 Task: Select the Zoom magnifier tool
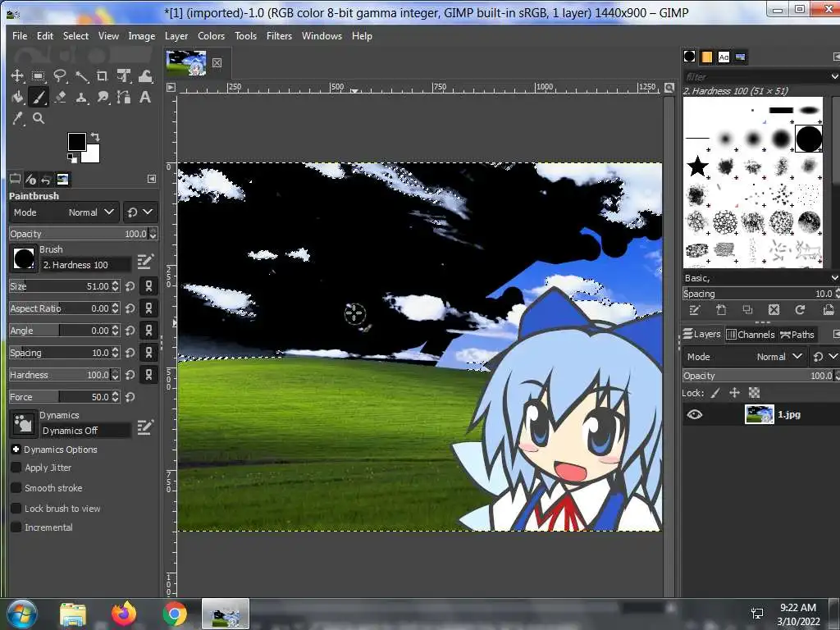(x=39, y=118)
